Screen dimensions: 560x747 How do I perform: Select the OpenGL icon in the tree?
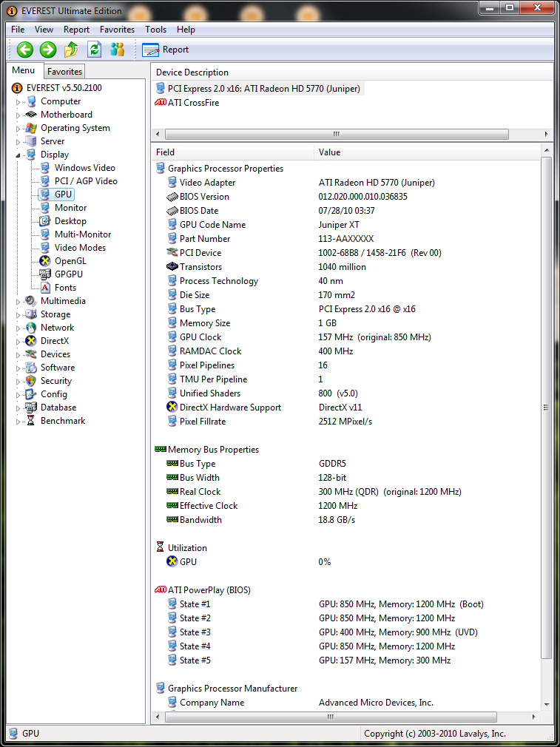(45, 261)
